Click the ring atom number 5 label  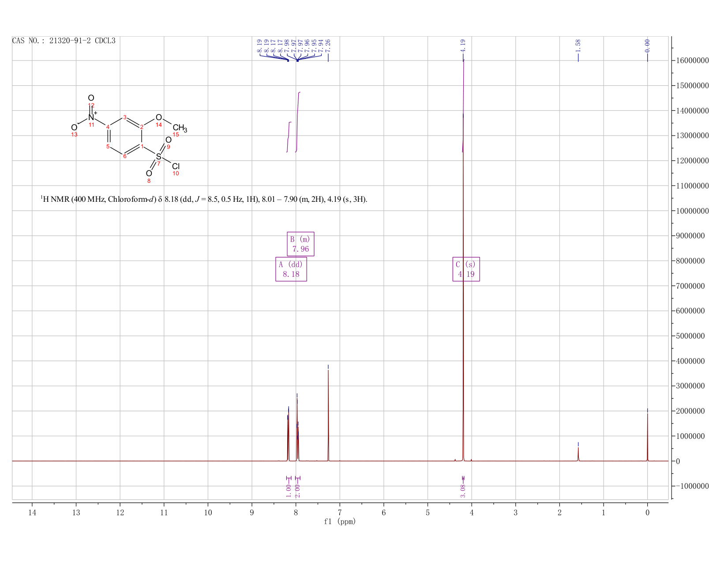(x=108, y=147)
